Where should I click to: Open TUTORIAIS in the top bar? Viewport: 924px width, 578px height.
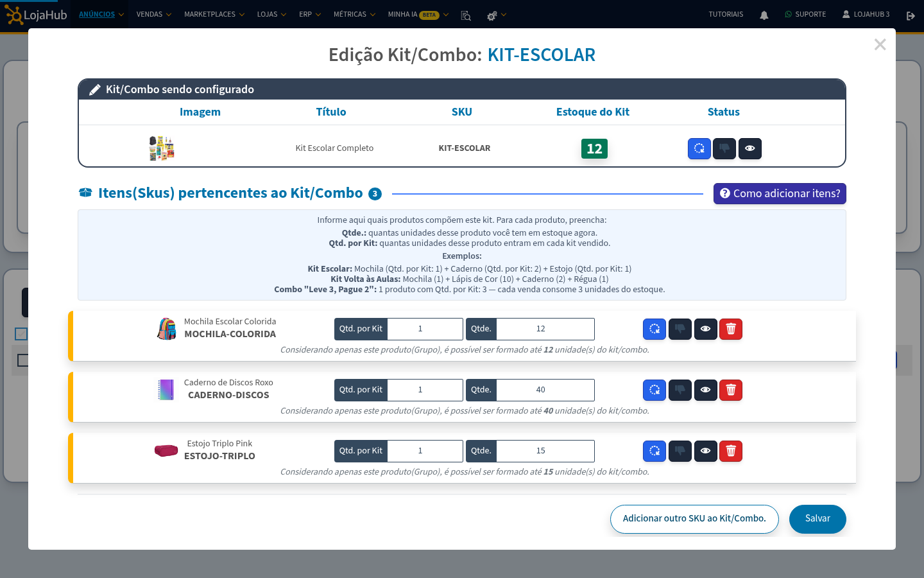pos(726,14)
